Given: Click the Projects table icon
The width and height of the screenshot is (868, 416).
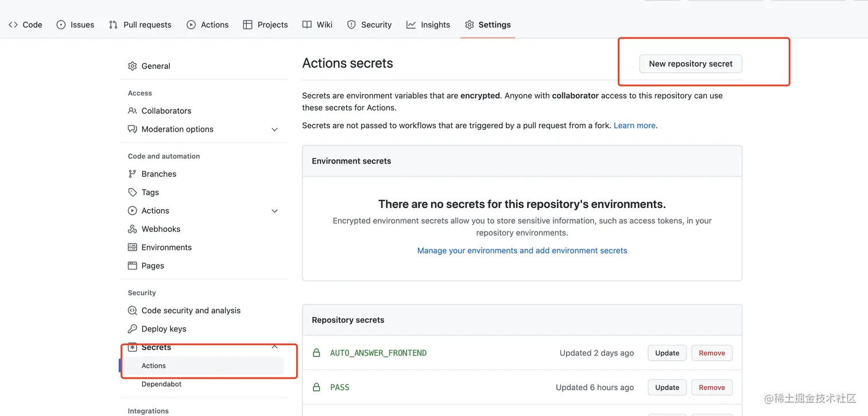Looking at the screenshot, I should coord(247,25).
